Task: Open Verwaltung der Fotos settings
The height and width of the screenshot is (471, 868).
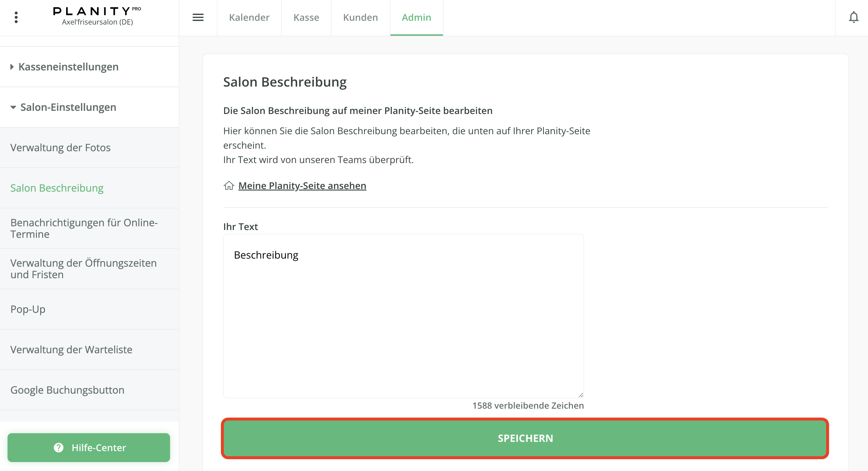Action: tap(60, 147)
